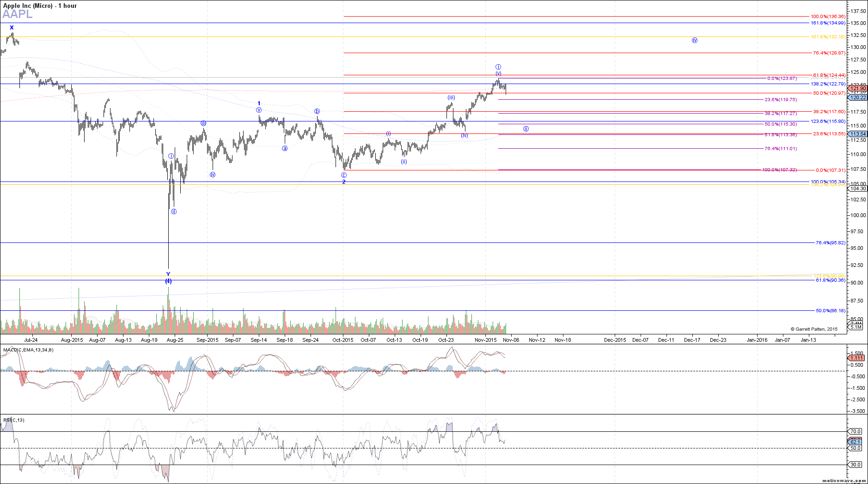Select the Nov-2015 date on time axis
868x484 pixels.
click(485, 340)
